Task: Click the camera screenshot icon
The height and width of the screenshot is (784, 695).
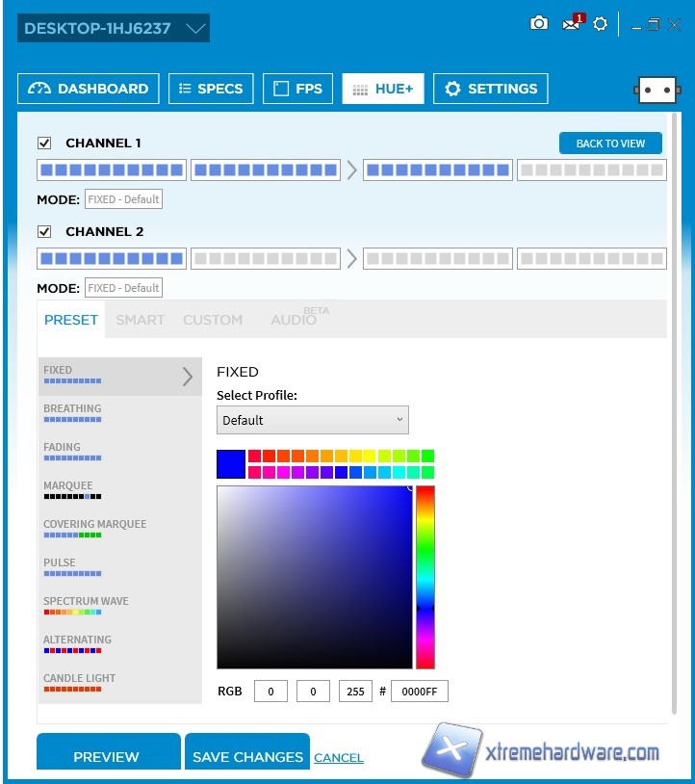Action: pos(539,23)
